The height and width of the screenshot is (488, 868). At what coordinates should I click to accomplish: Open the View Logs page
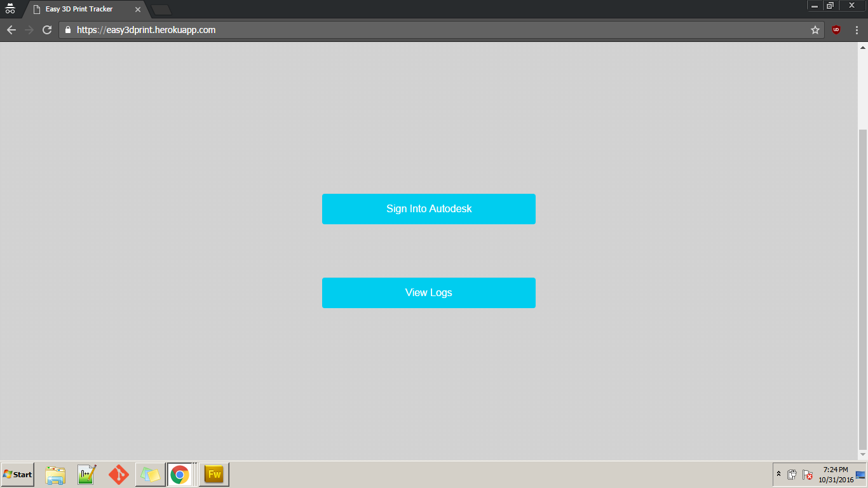click(x=429, y=293)
